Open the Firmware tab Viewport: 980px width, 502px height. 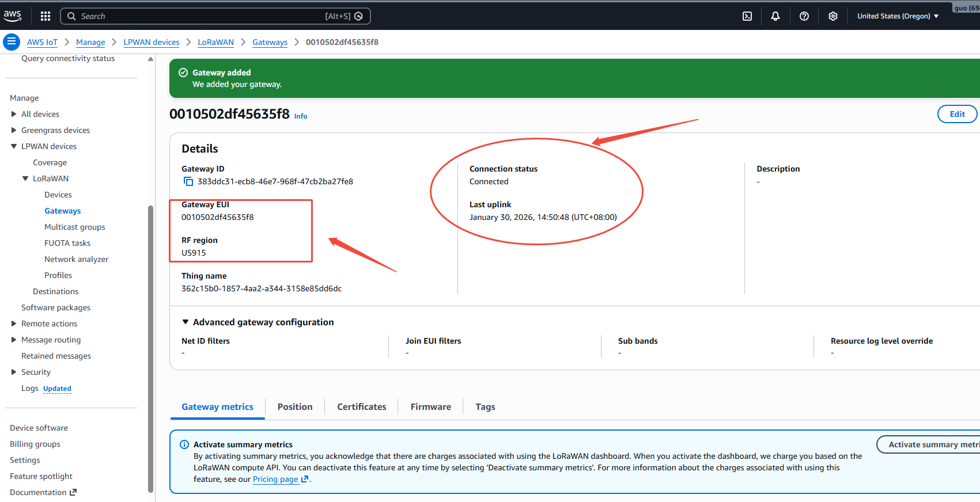[430, 406]
